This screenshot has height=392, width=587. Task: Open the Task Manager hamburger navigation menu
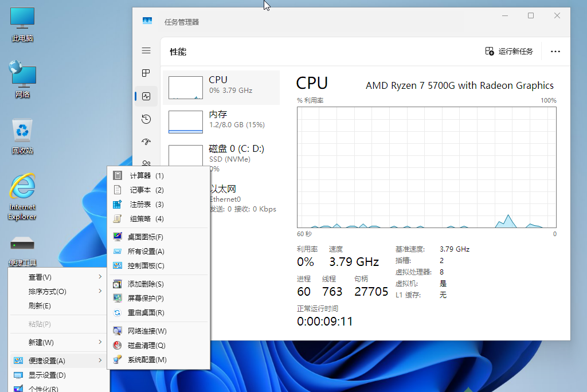click(x=146, y=50)
